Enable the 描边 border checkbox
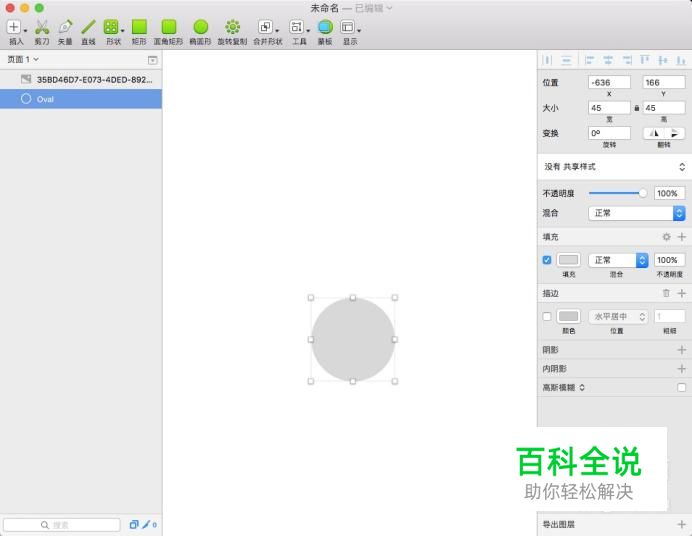The width and height of the screenshot is (692, 536). click(x=546, y=317)
